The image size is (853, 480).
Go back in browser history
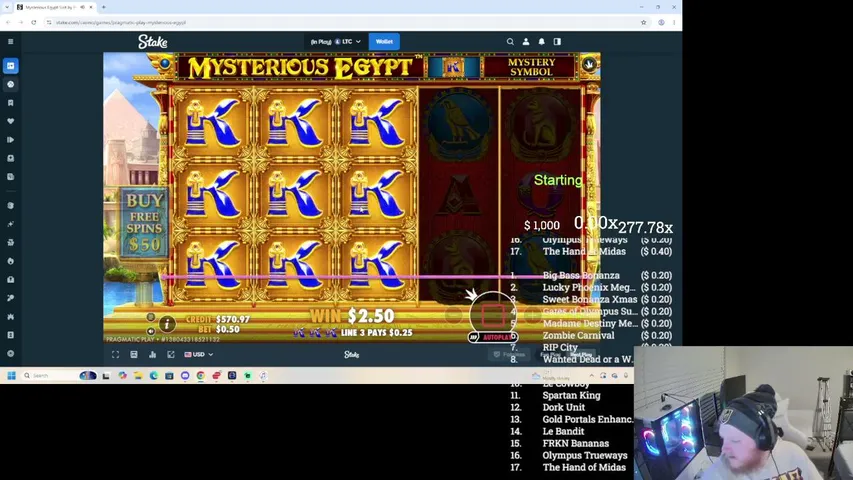(x=8, y=22)
